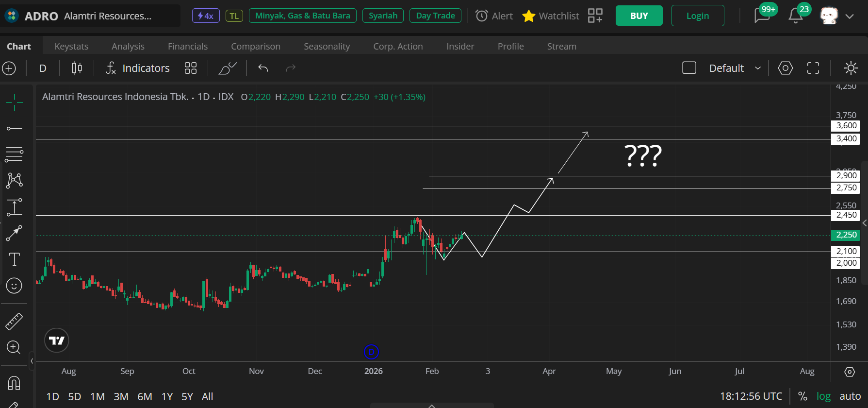Viewport: 868px width, 408px height.
Task: Set the range to 6M
Action: pyautogui.click(x=145, y=397)
